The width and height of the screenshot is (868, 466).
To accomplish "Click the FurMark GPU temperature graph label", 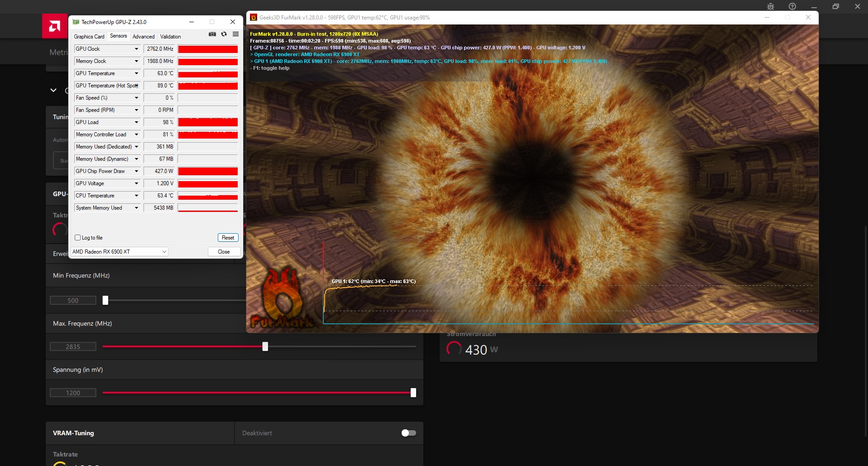I will 374,281.
